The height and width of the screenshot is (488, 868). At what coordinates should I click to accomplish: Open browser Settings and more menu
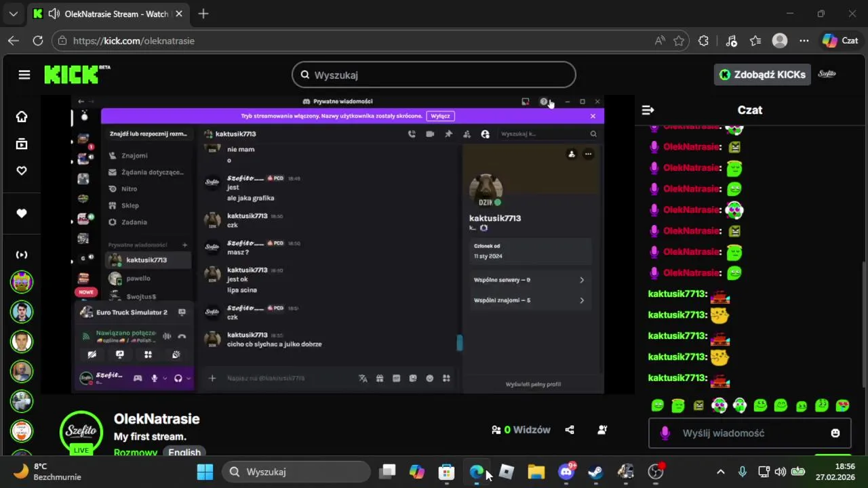(804, 41)
